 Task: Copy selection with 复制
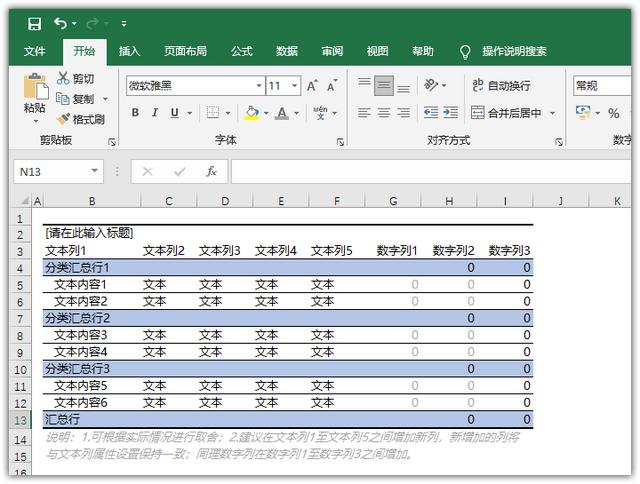coord(76,99)
